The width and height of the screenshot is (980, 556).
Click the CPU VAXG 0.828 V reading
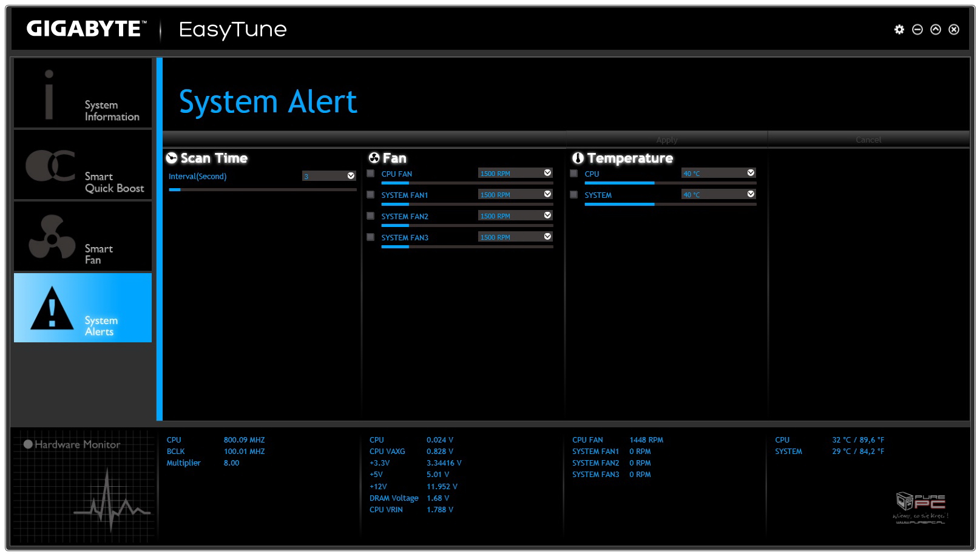pyautogui.click(x=440, y=452)
